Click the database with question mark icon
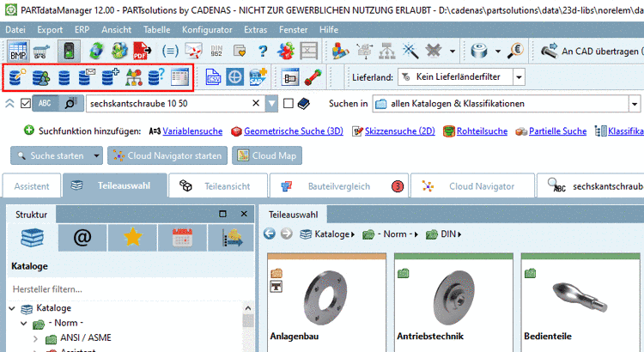 click(156, 77)
